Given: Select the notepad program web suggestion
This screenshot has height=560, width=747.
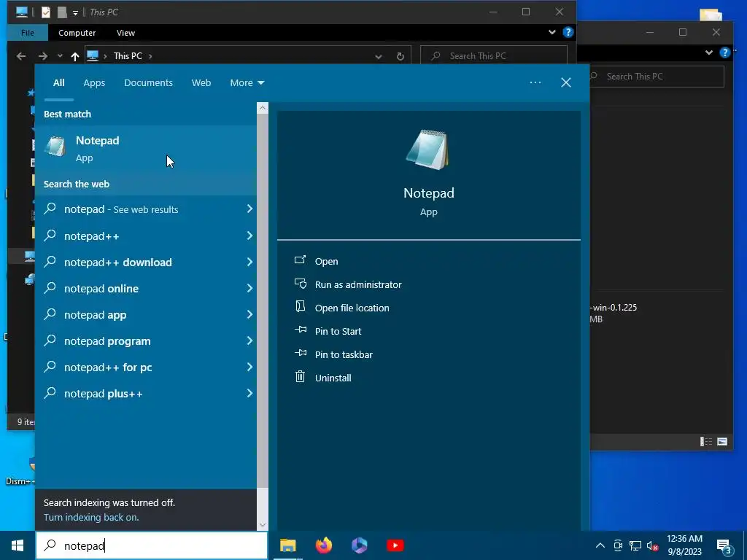Looking at the screenshot, I should 146,341.
